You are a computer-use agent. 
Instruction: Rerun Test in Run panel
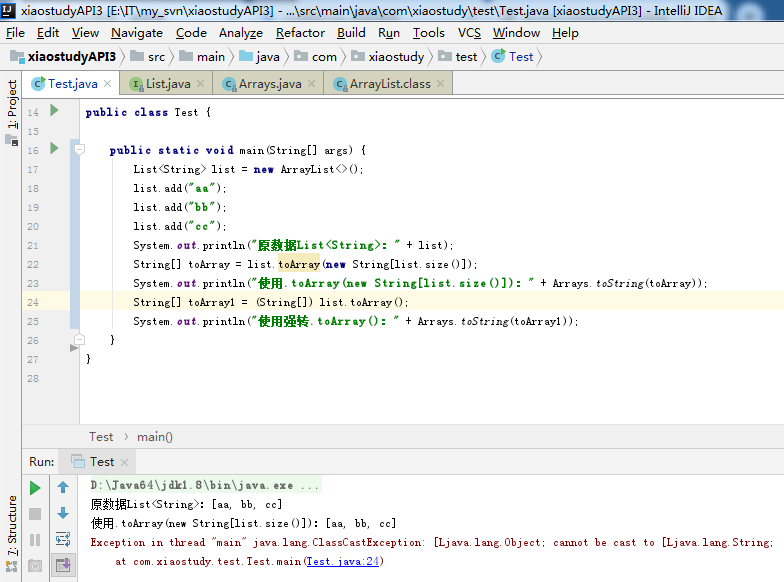pyautogui.click(x=35, y=488)
